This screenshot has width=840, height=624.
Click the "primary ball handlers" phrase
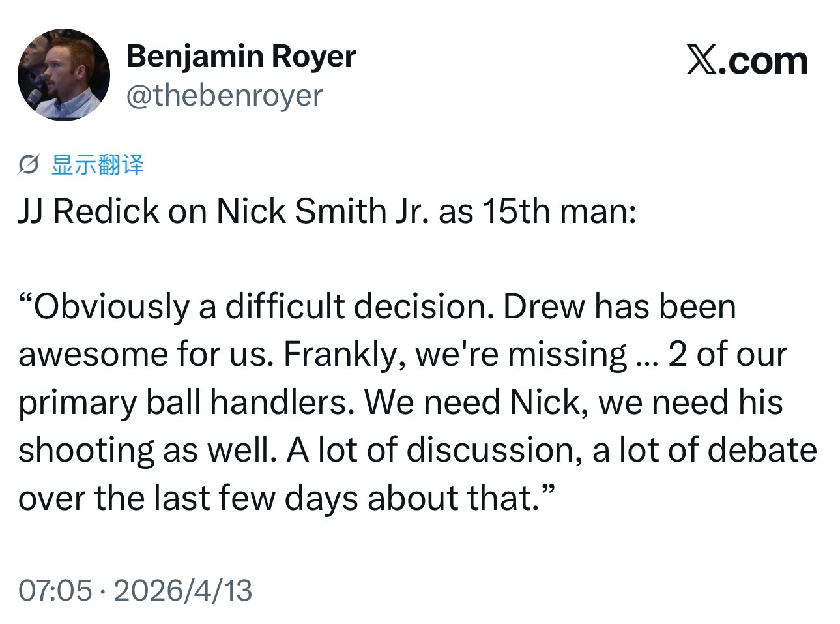[186, 402]
